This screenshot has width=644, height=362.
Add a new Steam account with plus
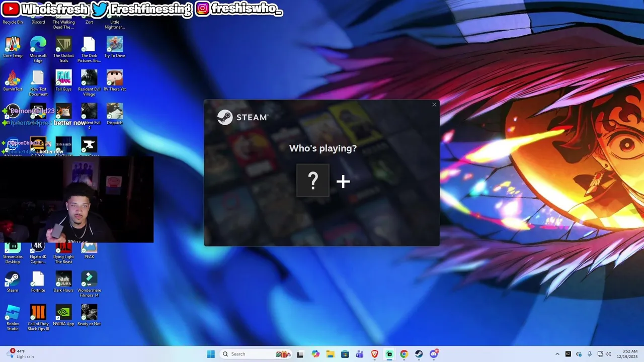pyautogui.click(x=343, y=181)
